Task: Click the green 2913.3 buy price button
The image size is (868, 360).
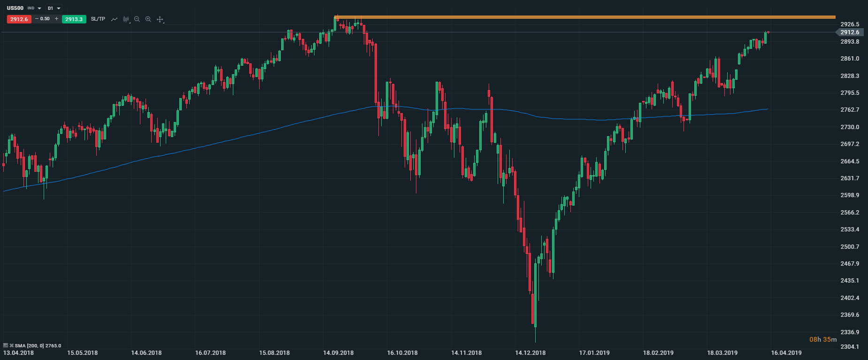Action: click(74, 19)
